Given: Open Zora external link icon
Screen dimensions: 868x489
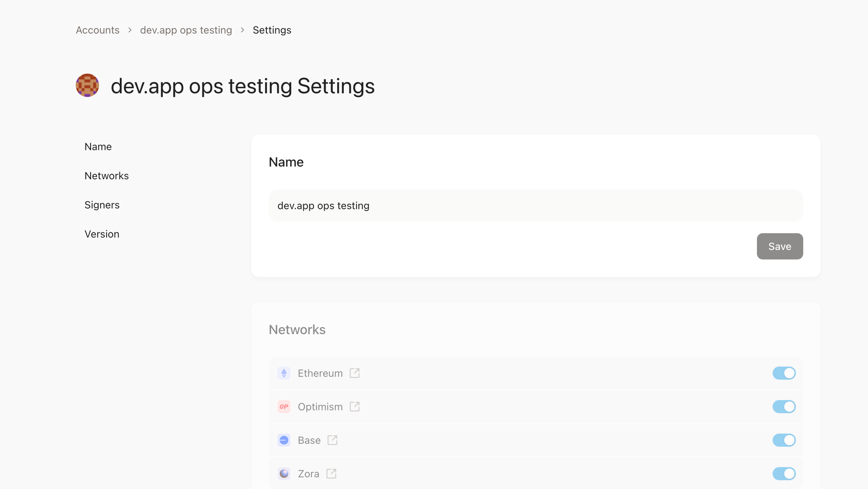Looking at the screenshot, I should click(331, 473).
